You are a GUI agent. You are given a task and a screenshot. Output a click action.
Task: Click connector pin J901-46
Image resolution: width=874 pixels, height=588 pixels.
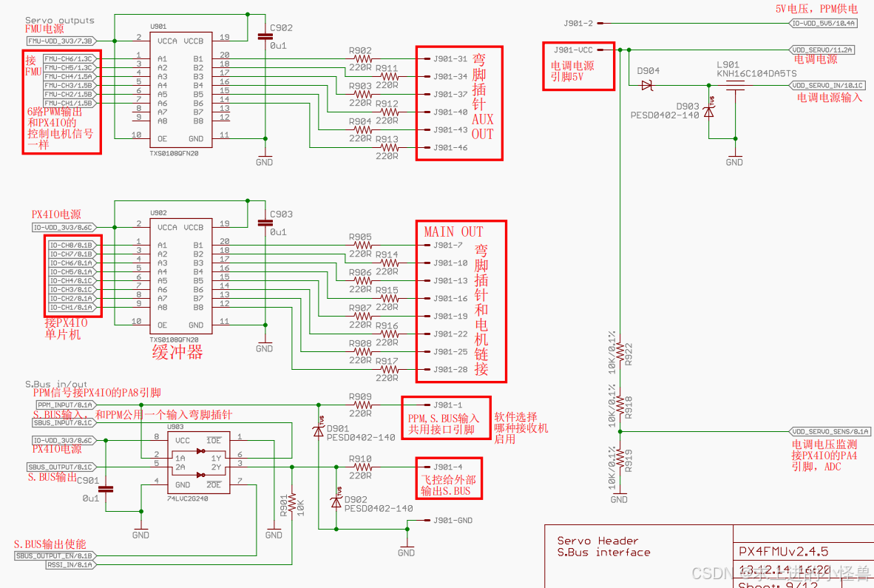click(x=450, y=148)
